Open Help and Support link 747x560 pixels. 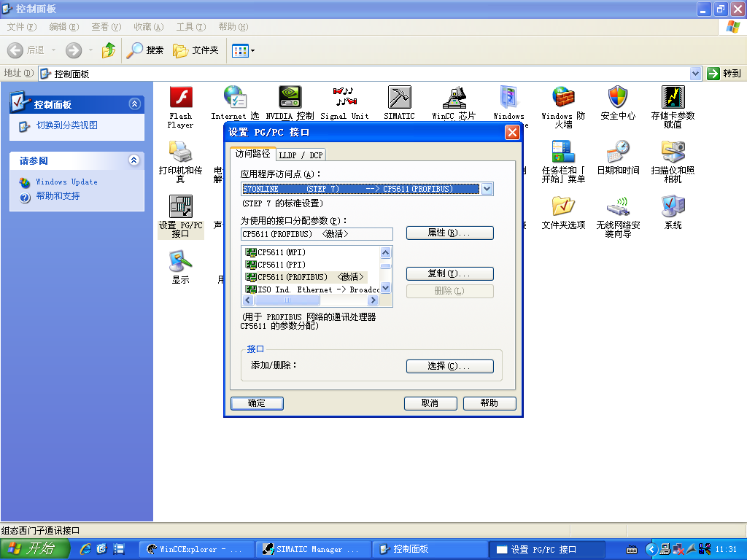58,195
